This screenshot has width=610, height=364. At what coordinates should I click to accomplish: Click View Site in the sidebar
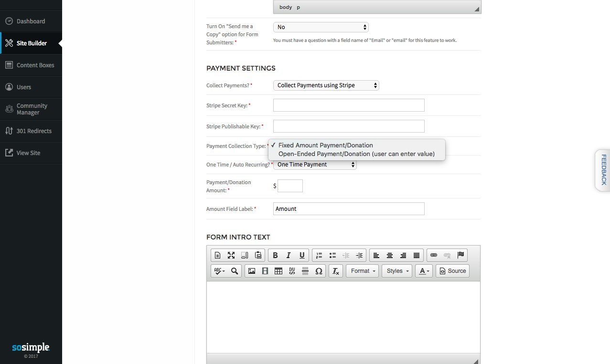[x=31, y=153]
